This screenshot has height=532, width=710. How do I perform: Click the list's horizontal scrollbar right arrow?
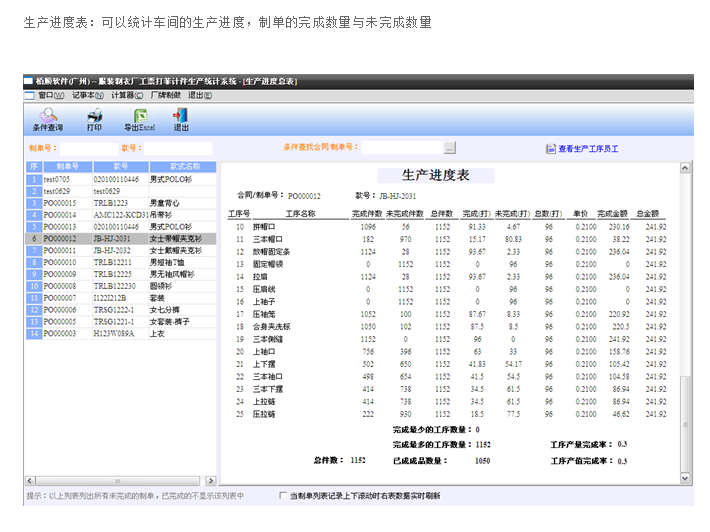coord(211,481)
